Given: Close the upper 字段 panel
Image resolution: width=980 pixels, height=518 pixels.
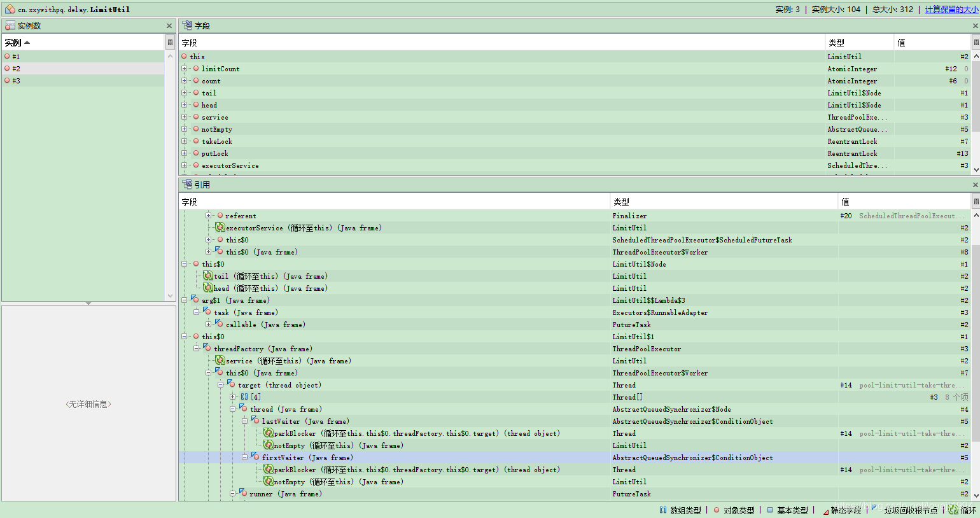Looking at the screenshot, I should [975, 26].
